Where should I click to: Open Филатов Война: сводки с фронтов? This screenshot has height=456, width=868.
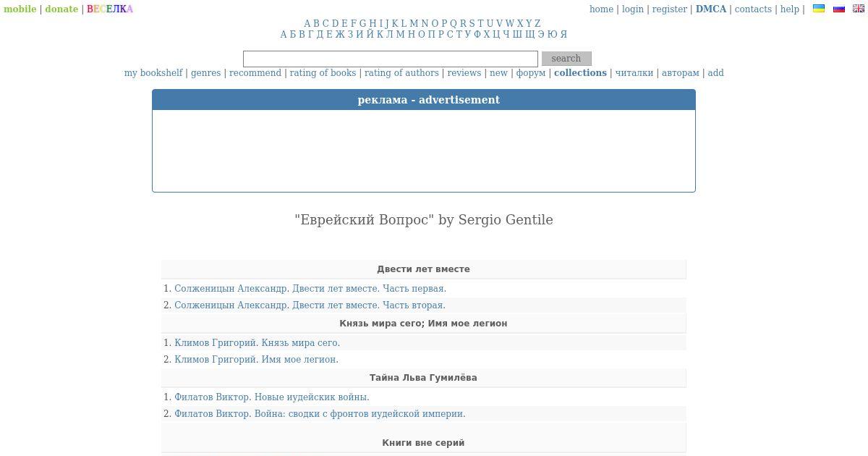320,414
